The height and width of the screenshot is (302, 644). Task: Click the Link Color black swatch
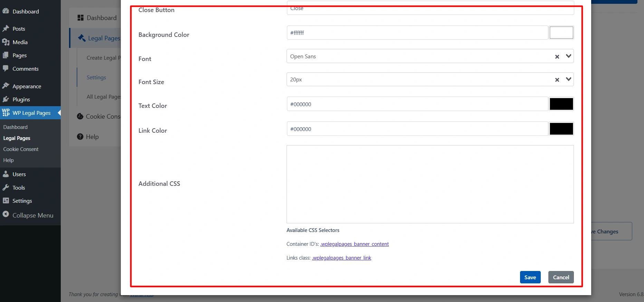coord(561,129)
